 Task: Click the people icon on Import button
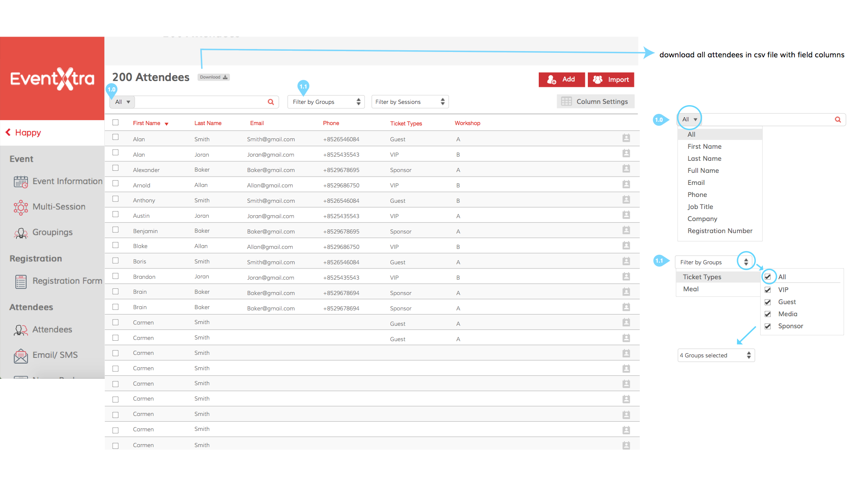pyautogui.click(x=598, y=80)
